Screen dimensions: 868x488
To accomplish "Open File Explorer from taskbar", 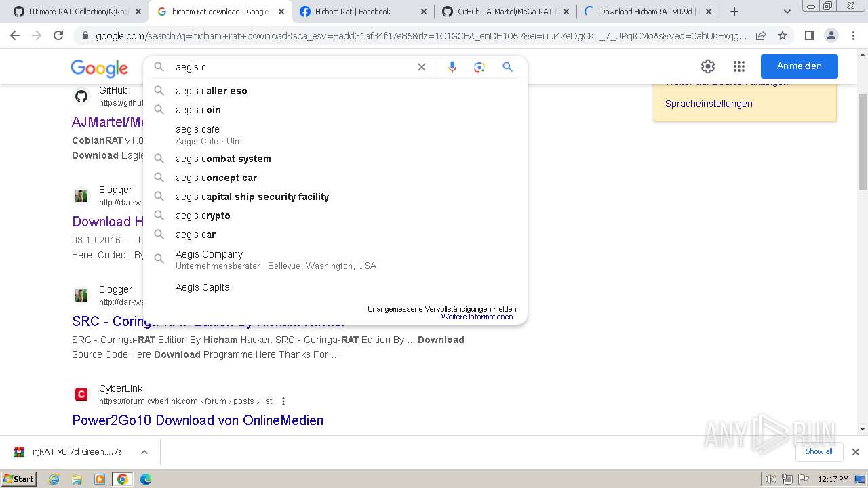I will pos(77,479).
